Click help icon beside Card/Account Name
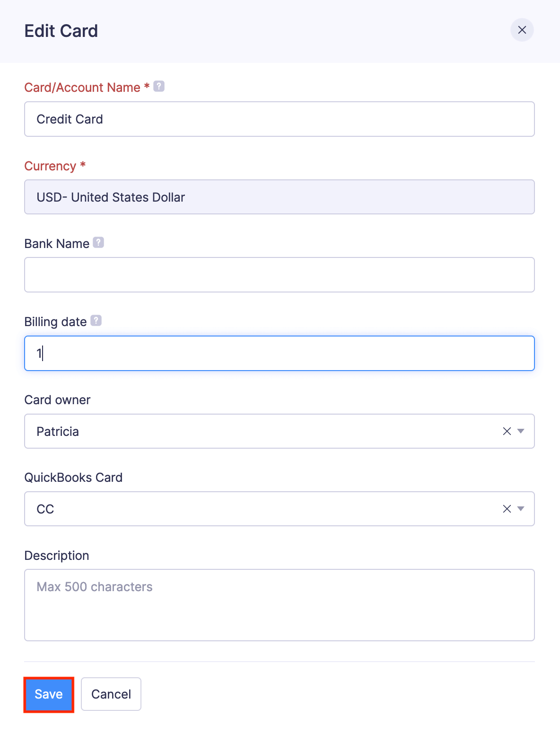The height and width of the screenshot is (735, 560). (159, 87)
